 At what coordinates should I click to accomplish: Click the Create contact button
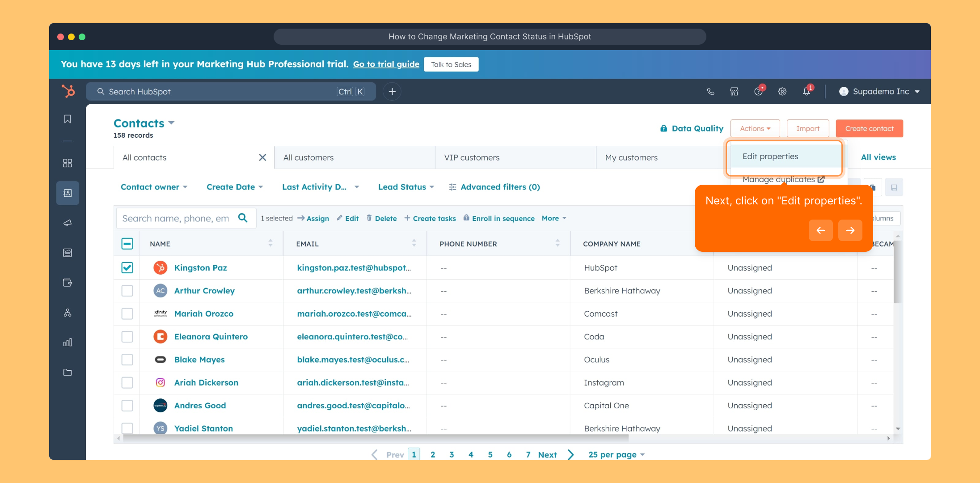[x=869, y=128]
